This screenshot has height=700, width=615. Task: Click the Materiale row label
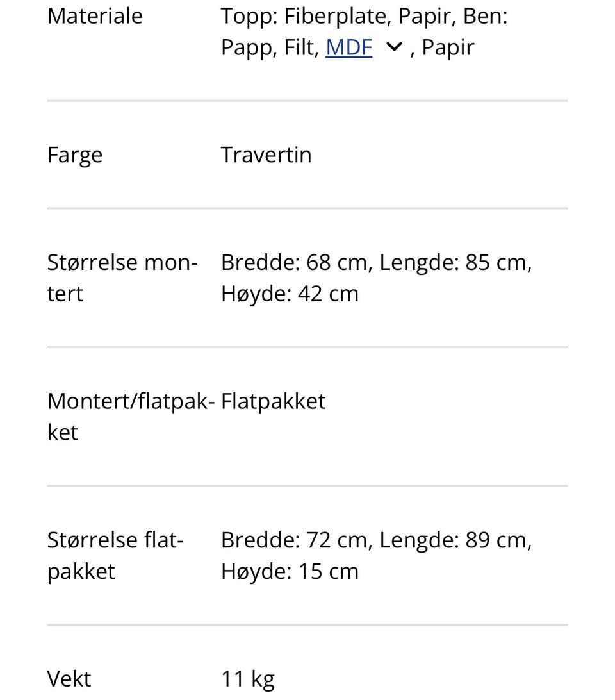click(x=94, y=16)
